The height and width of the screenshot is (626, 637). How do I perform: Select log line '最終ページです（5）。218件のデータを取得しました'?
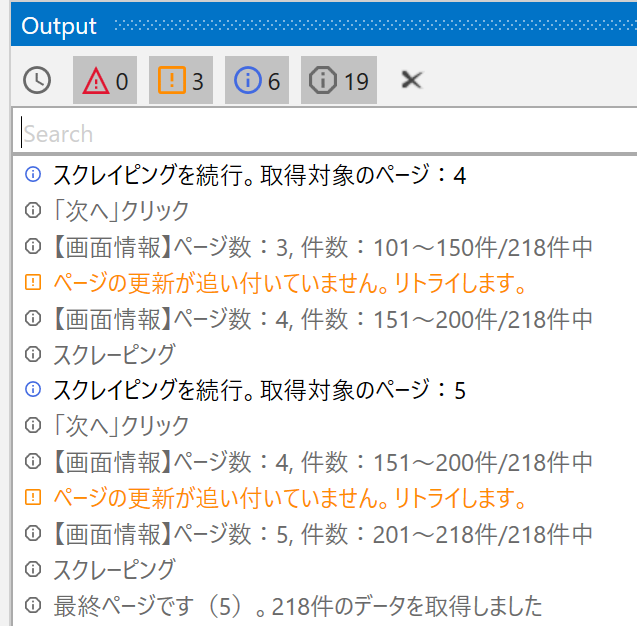[298, 605]
